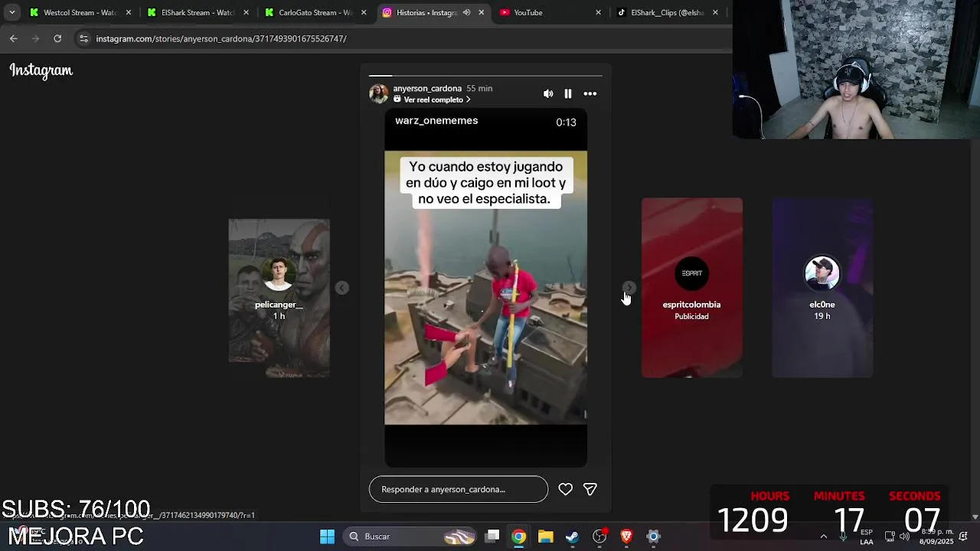
Task: Open 'Ver reel completo' link
Action: (432, 99)
